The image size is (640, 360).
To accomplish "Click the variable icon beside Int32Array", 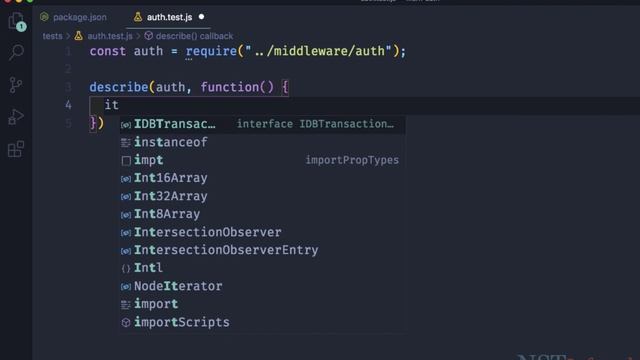I will 126,196.
